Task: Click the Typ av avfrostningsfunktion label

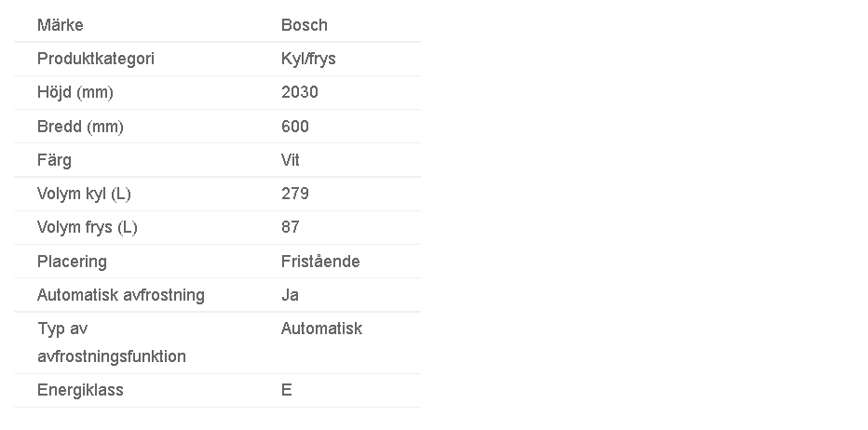Action: tap(111, 343)
